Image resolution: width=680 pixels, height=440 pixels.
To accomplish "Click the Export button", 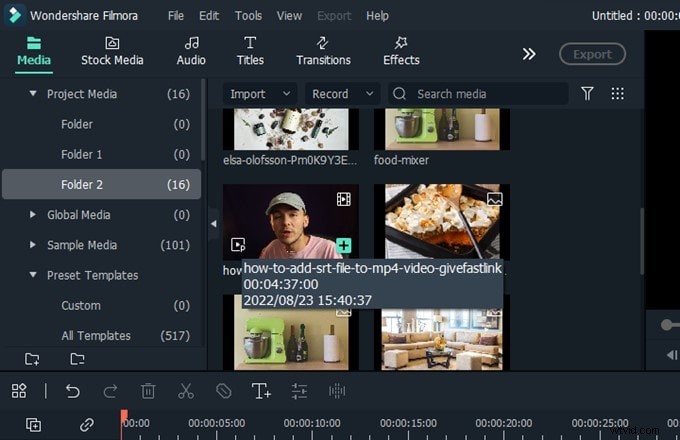I will (x=592, y=54).
